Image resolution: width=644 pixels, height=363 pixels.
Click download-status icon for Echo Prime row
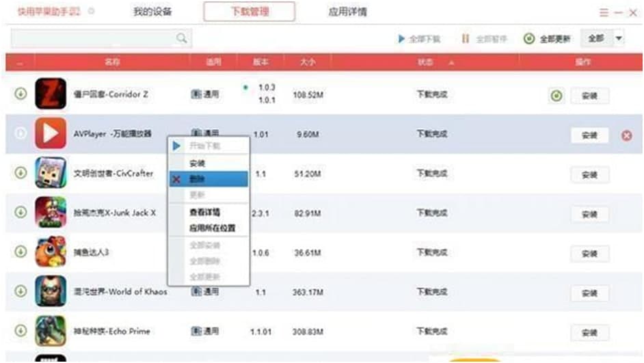[21, 330]
